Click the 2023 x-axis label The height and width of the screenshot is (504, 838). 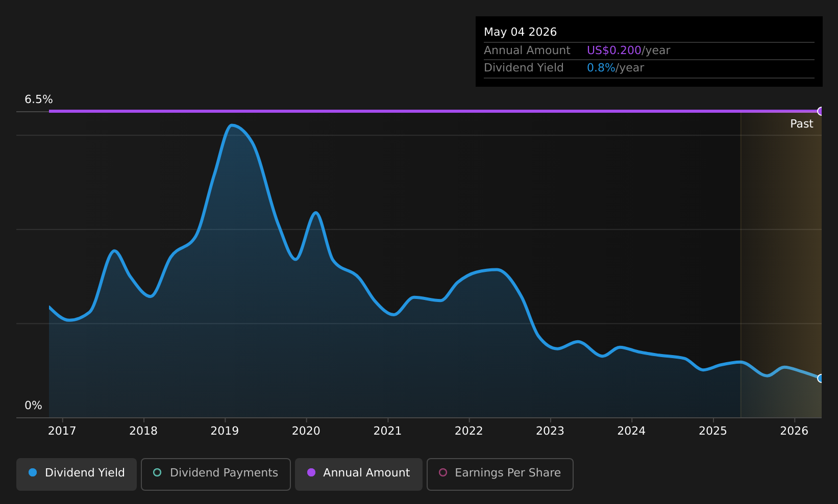coord(550,431)
